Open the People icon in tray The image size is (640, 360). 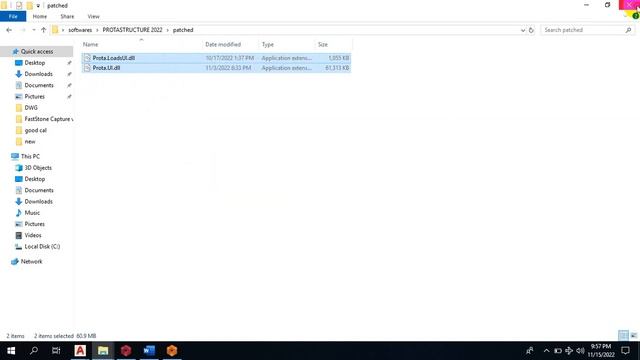[x=529, y=351]
